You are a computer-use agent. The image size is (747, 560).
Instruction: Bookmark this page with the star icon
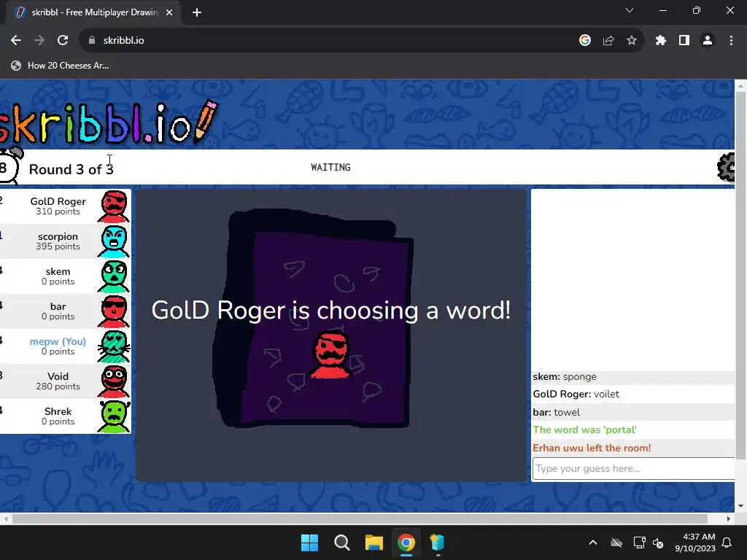[632, 41]
